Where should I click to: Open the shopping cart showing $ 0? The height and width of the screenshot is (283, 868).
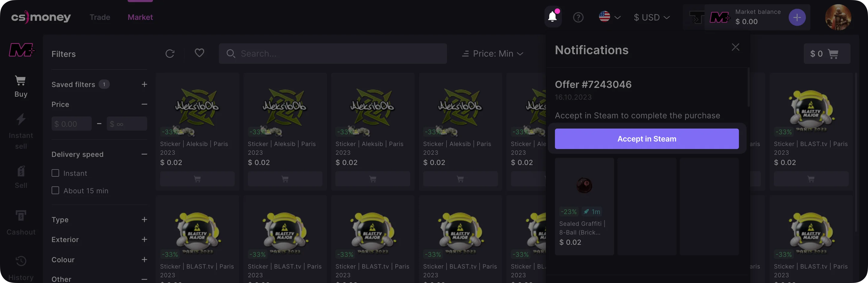click(x=827, y=54)
